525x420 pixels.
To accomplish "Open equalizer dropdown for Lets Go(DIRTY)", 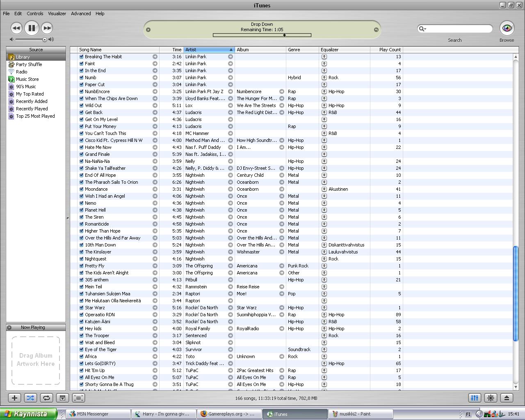I will click(x=324, y=363).
